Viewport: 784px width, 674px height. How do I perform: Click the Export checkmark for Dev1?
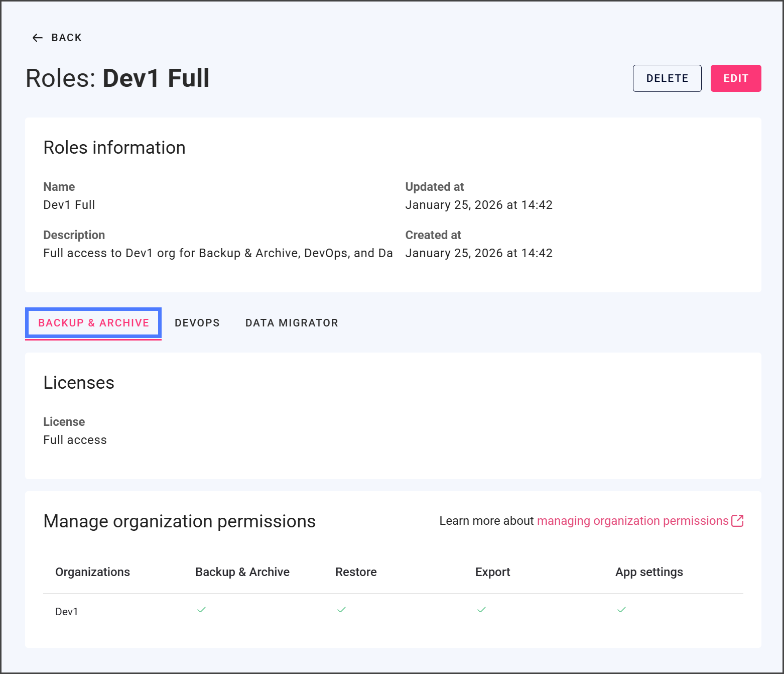click(481, 610)
